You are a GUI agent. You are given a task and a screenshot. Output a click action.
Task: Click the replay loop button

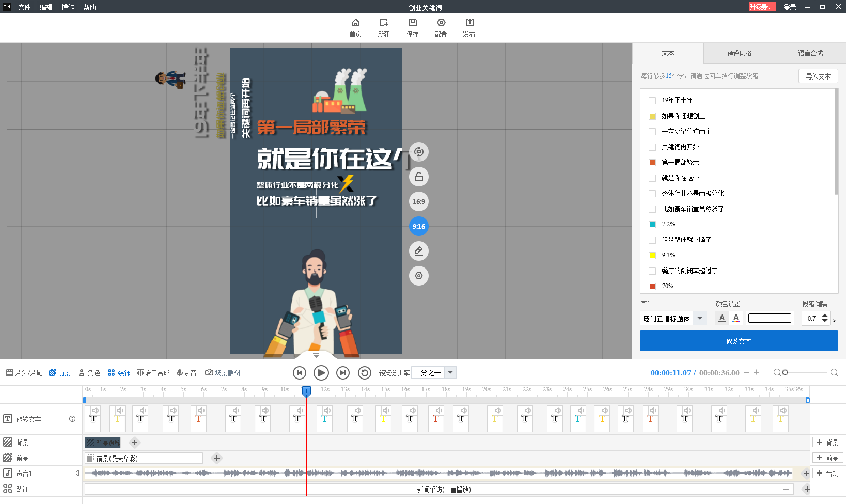pos(365,373)
